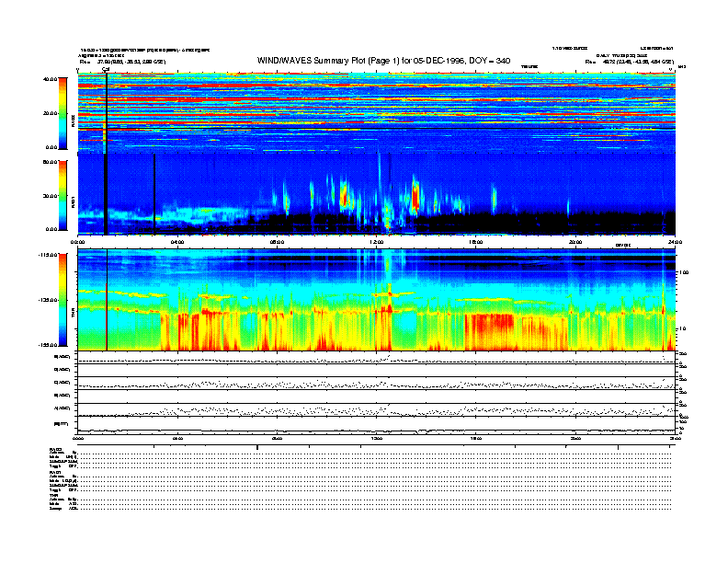Image resolution: width=728 pixels, height=563 pixels.
Task: Click the magnetic field magnitude line plot panel
Action: (377, 426)
